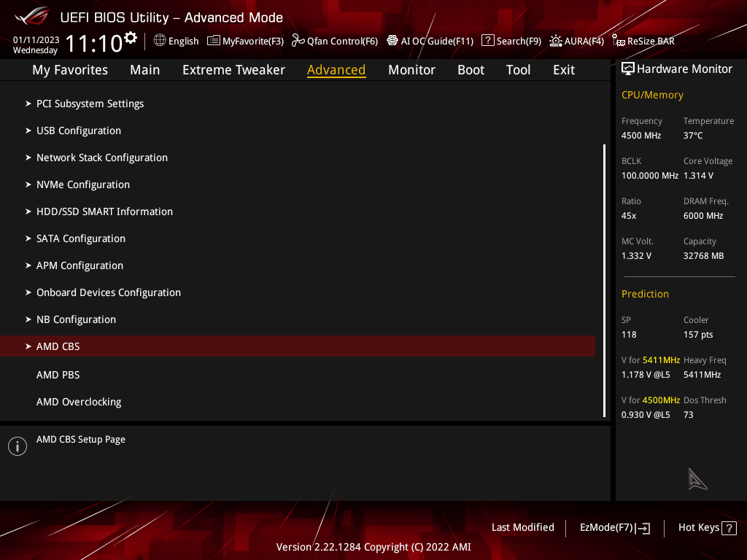The width and height of the screenshot is (747, 560).
Task: Expand Onboard Devices Configuration arrow
Action: [x=28, y=292]
